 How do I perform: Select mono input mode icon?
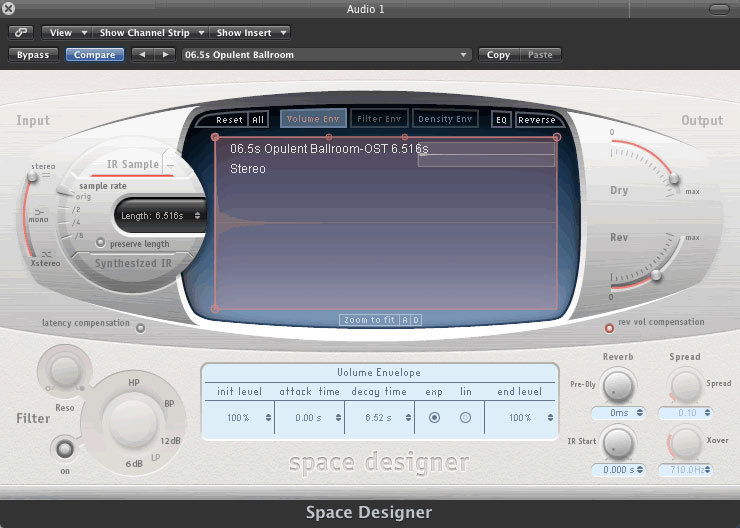[x=39, y=212]
